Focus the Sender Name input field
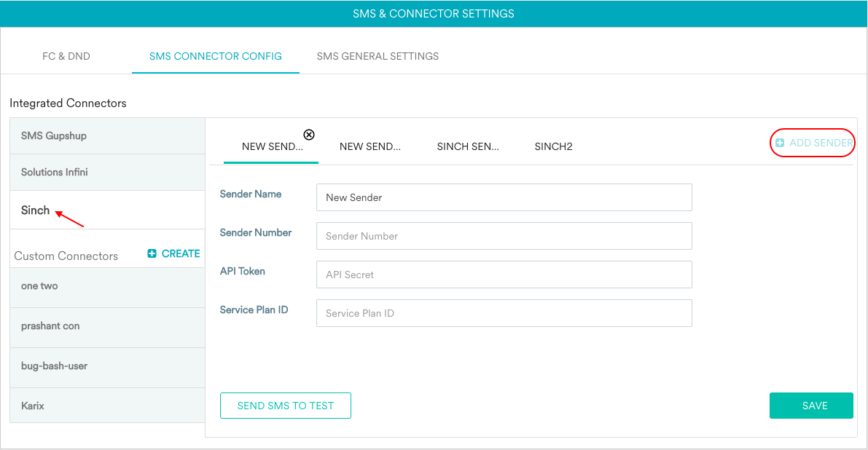This screenshot has width=868, height=450. tap(504, 197)
